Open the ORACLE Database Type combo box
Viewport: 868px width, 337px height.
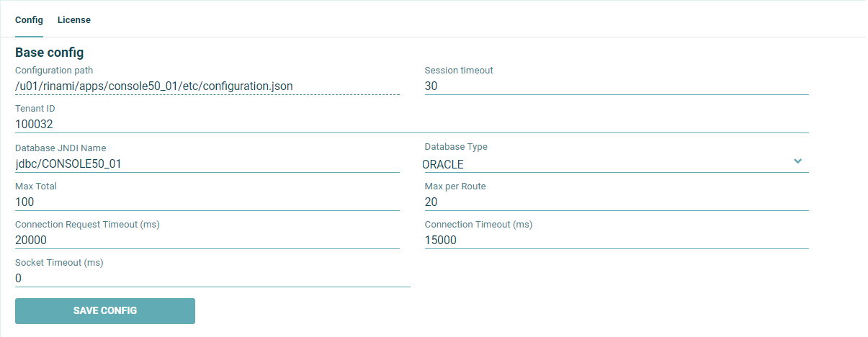(x=605, y=164)
